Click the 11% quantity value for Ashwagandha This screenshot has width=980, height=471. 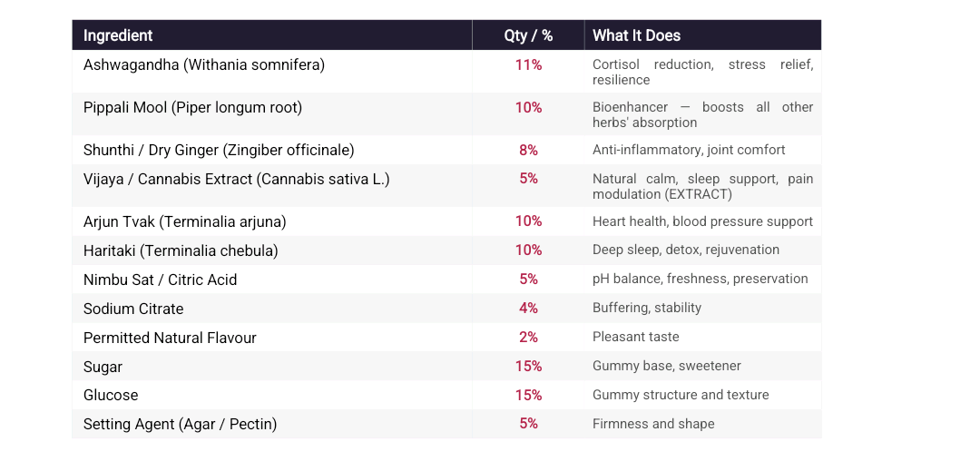(528, 65)
